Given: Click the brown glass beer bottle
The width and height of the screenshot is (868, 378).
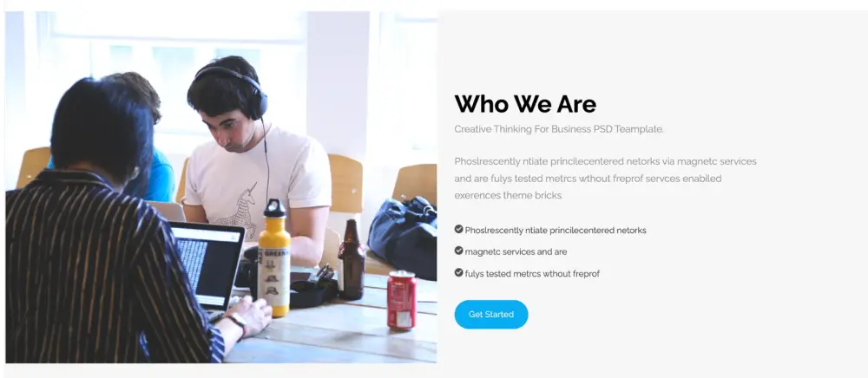Looking at the screenshot, I should [351, 260].
